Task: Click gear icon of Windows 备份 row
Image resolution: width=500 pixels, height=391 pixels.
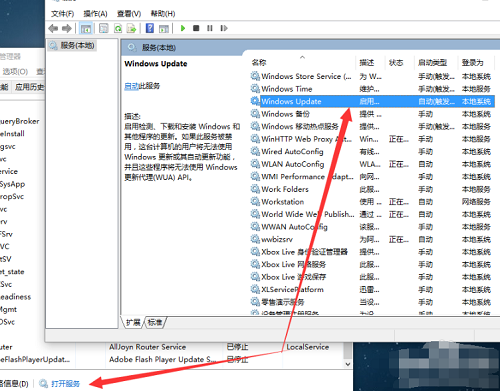Action: [255, 114]
